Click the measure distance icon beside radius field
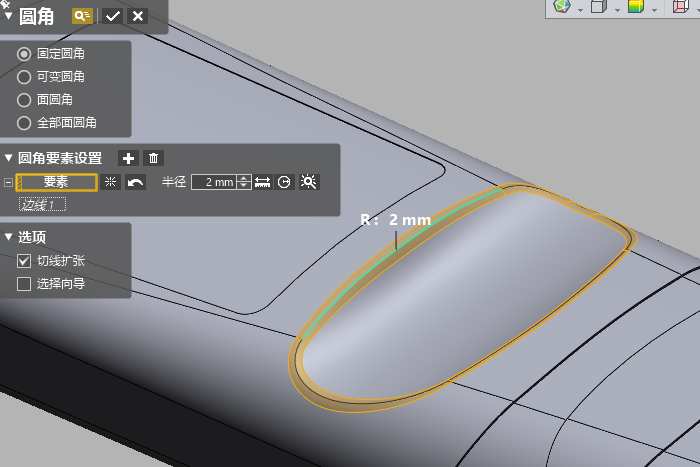 (x=262, y=182)
